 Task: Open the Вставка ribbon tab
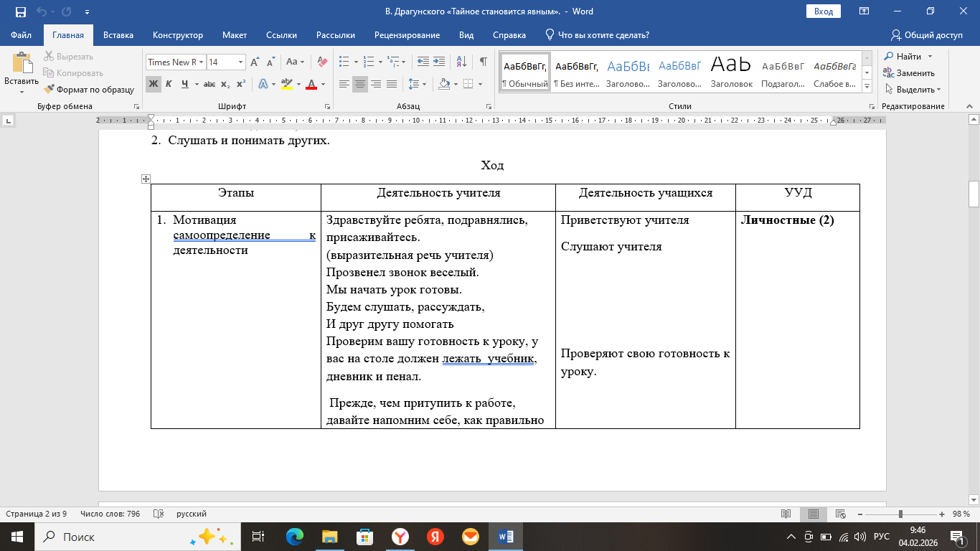point(118,35)
